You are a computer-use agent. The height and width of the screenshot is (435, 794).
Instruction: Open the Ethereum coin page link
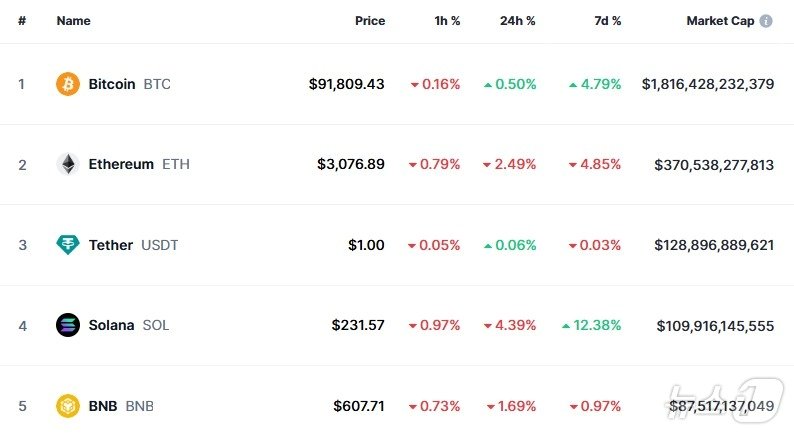click(121, 164)
